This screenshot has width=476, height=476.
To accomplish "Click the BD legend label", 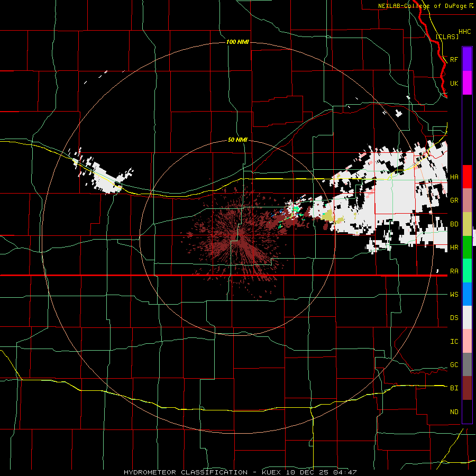I will [454, 224].
